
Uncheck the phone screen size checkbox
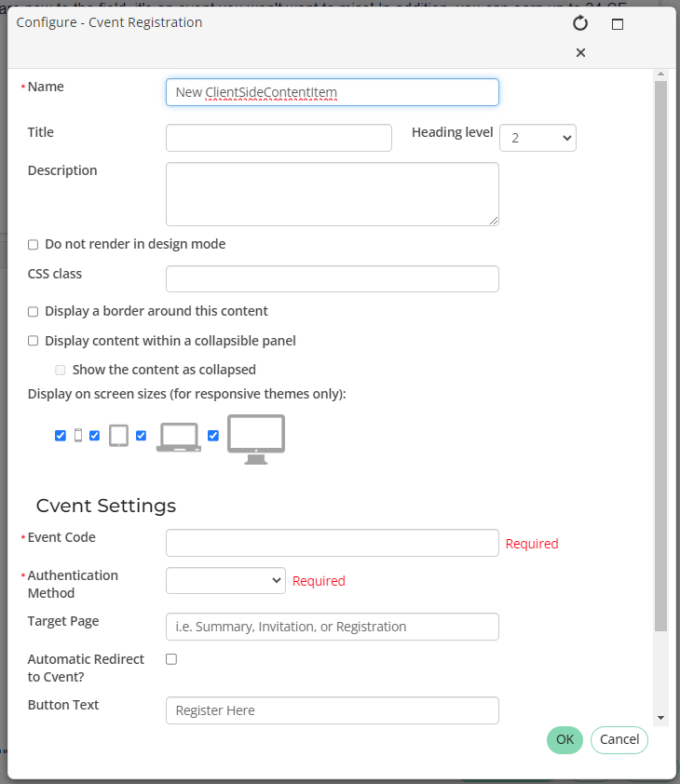click(61, 436)
